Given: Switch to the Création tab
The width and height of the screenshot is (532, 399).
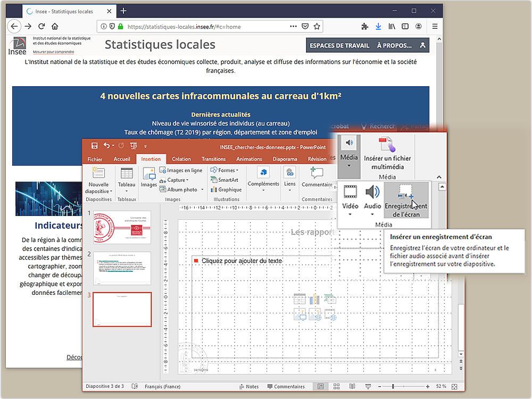Looking at the screenshot, I should coord(181,159).
